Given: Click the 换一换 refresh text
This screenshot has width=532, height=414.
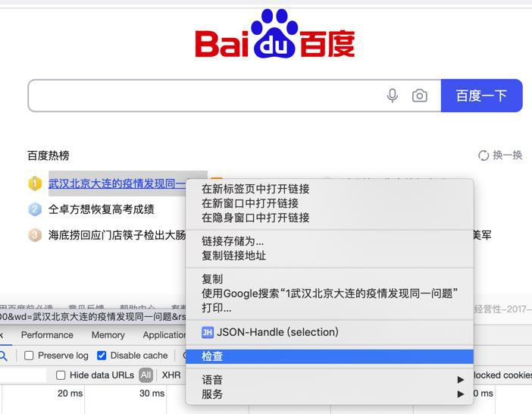Looking at the screenshot, I should click(508, 155).
